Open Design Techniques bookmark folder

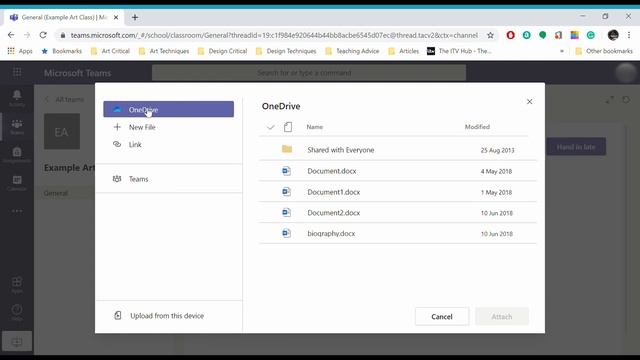point(286,51)
